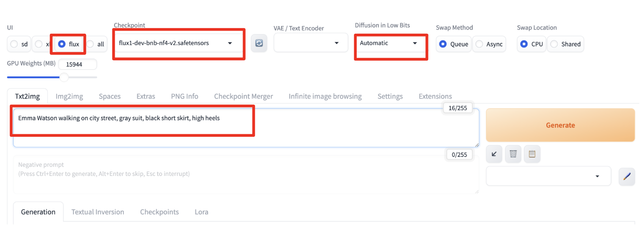
Task: Select the all UI radio option
Action: 91,44
